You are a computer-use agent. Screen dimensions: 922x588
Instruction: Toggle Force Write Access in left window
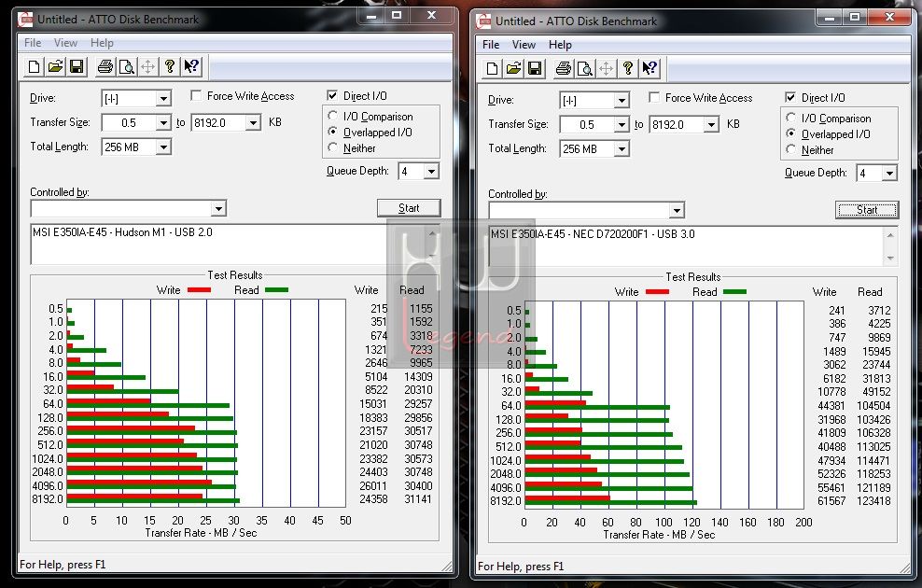pyautogui.click(x=196, y=95)
